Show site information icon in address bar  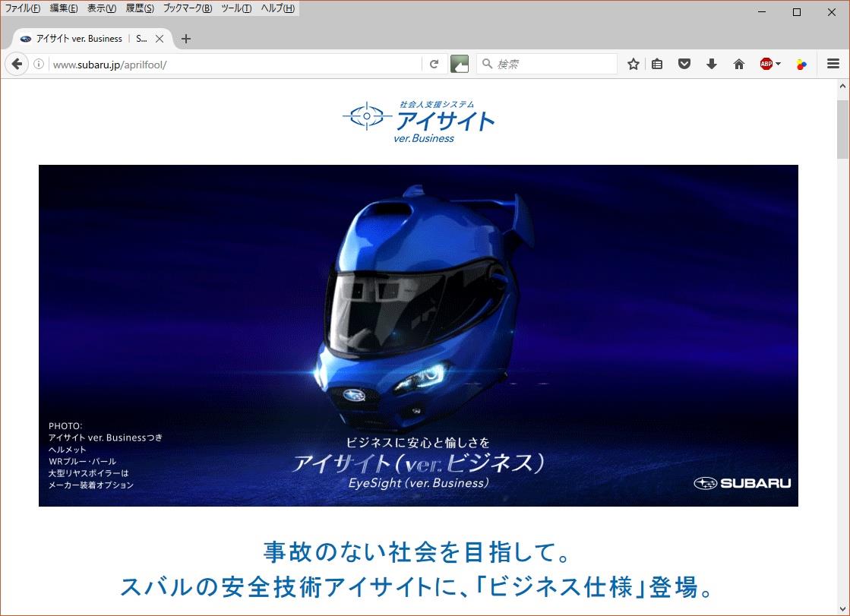click(x=39, y=64)
